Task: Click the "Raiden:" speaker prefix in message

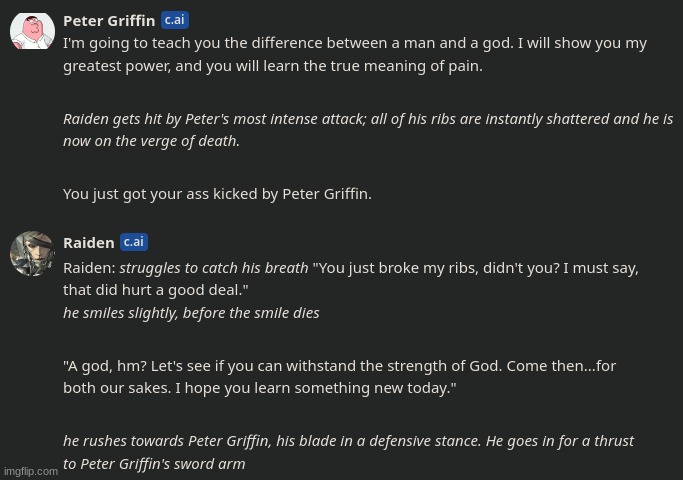Action: [x=89, y=268]
